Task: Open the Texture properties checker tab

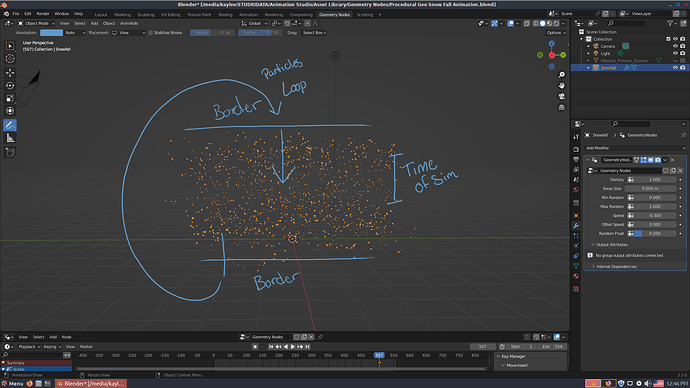Action: click(x=576, y=289)
